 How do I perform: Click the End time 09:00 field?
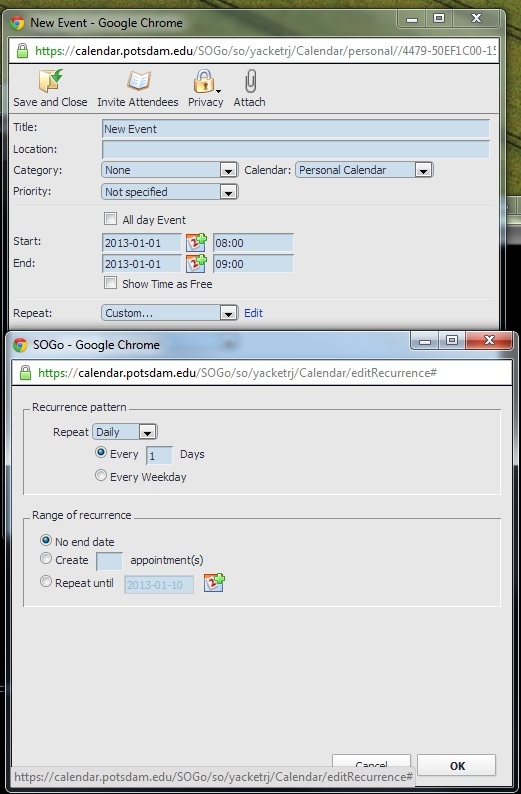click(253, 264)
